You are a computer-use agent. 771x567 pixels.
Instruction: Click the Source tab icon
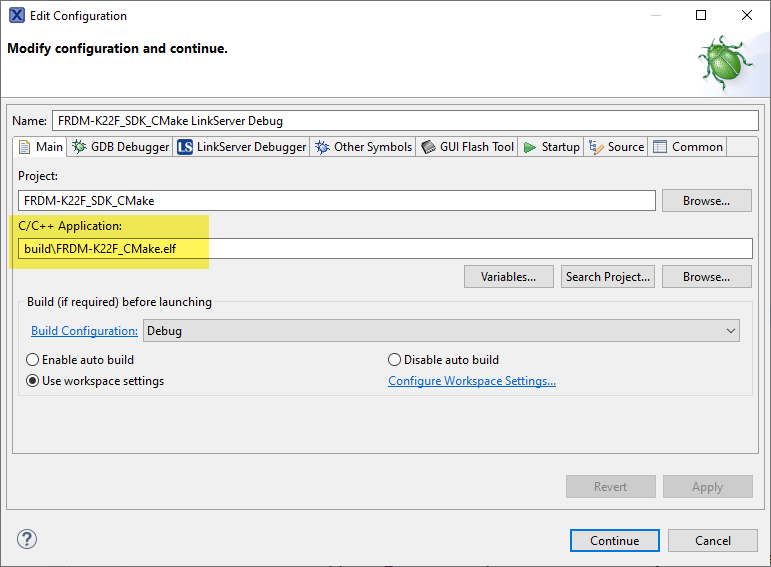click(x=596, y=147)
